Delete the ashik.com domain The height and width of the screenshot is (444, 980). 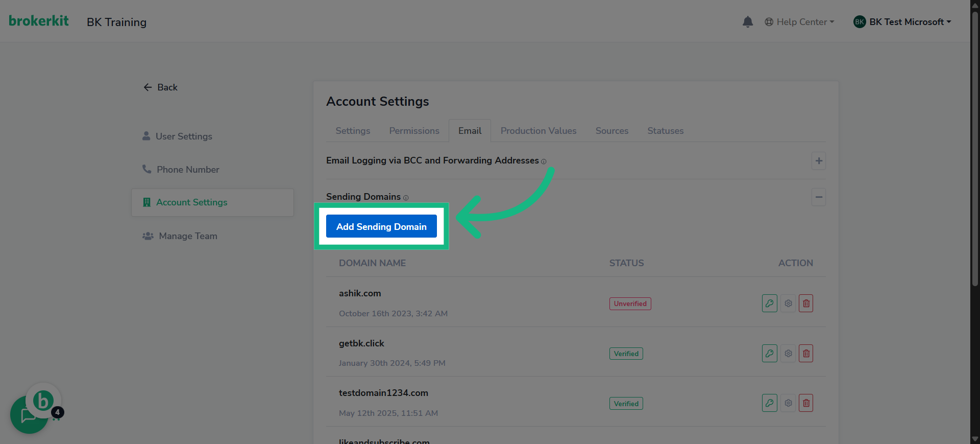pos(806,303)
